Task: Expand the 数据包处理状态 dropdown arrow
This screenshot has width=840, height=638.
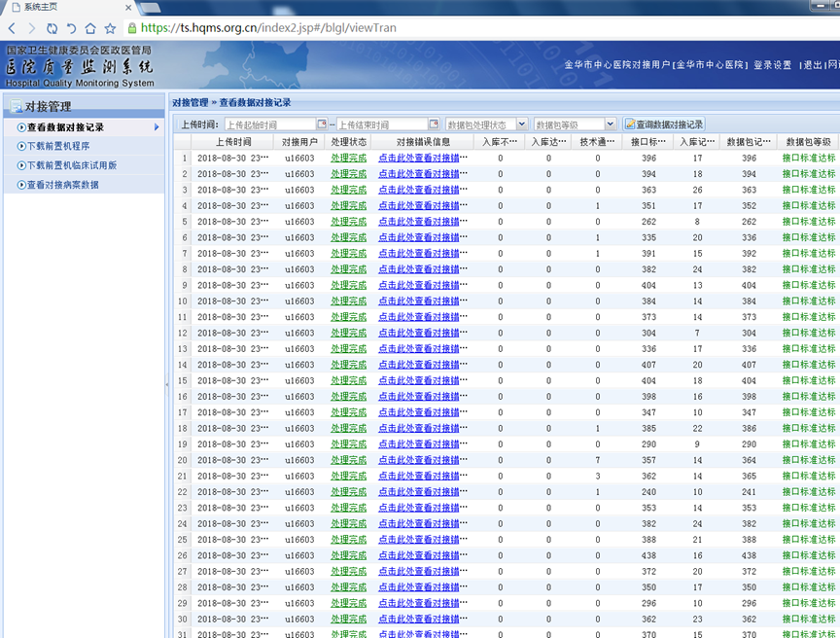Action: [x=522, y=124]
